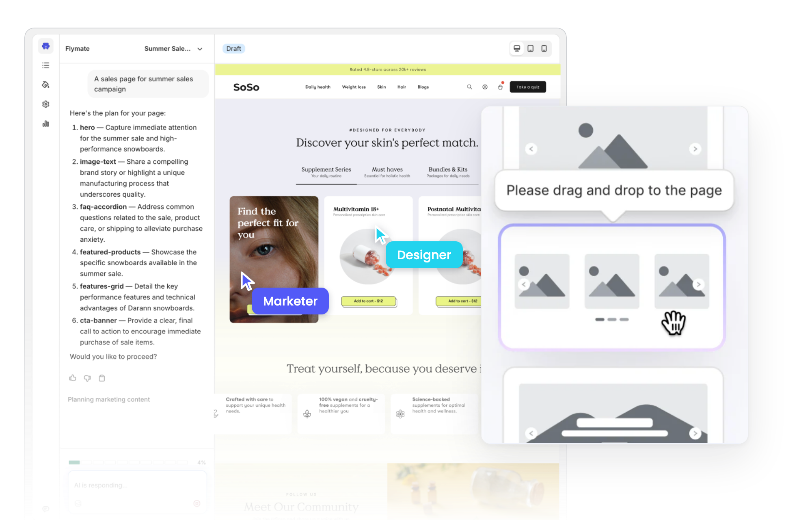812x520 pixels.
Task: Open the Weight loss menu item
Action: point(354,87)
